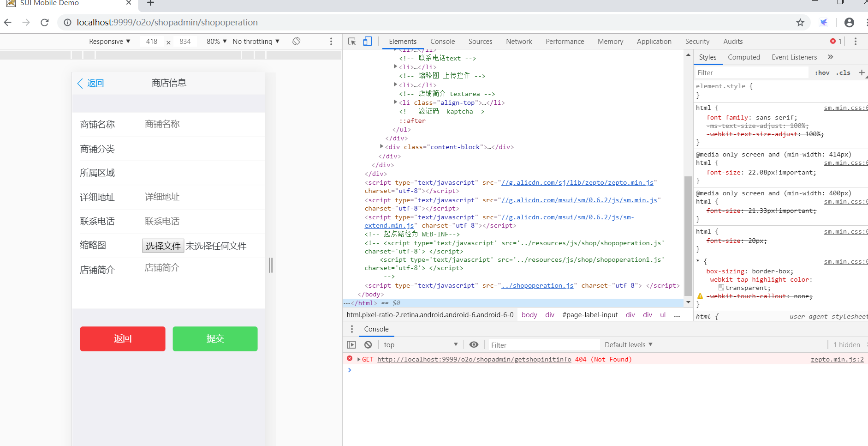Expand the GET 404 error message

(359, 359)
